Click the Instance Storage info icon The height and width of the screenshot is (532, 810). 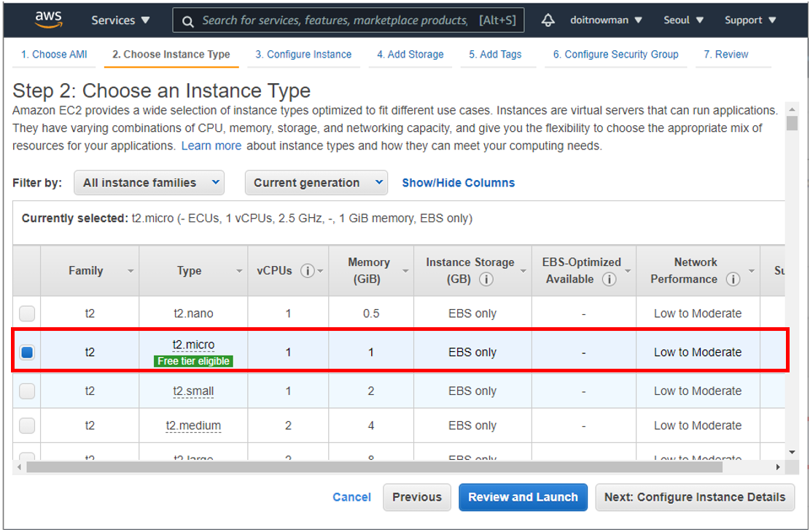coord(486,279)
